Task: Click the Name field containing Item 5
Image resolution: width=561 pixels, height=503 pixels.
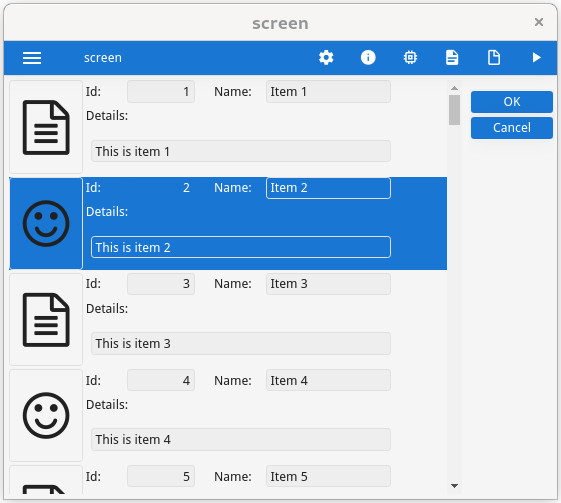Action: point(328,476)
